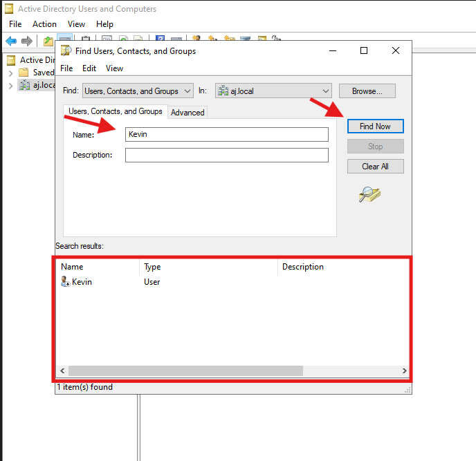Click the Forward arrow in main toolbar
476x461 pixels.
click(27, 41)
